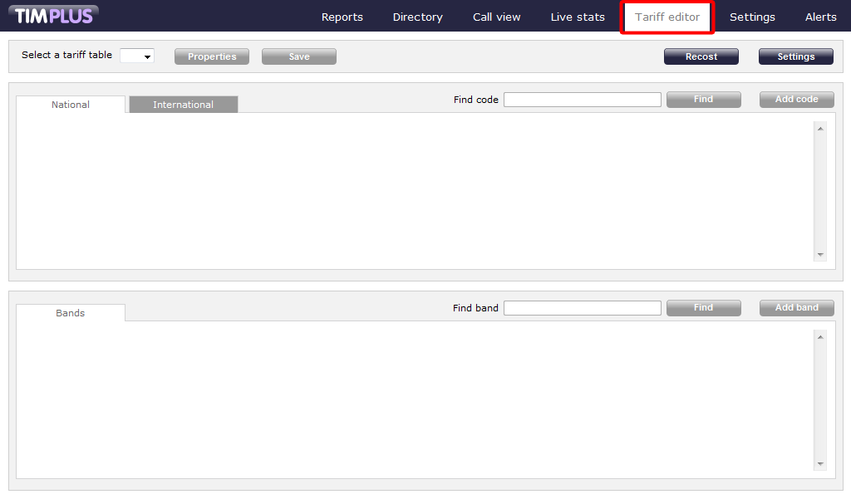Open the Directory menu
Image resolution: width=851 pixels, height=504 pixels.
[417, 17]
